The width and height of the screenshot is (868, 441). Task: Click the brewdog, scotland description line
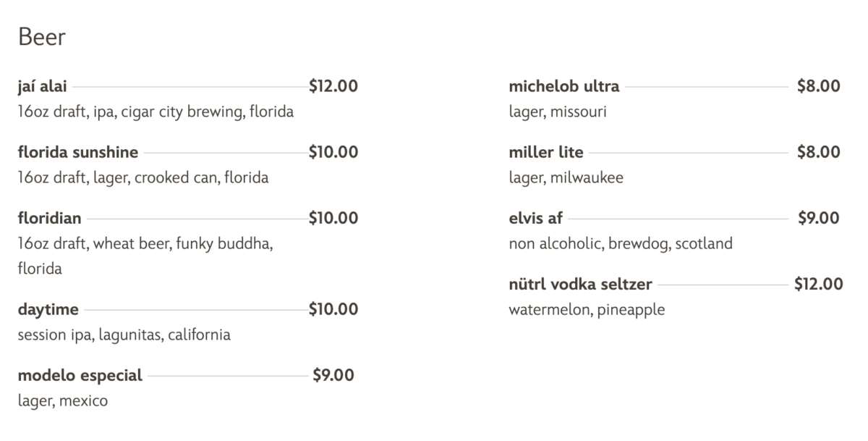point(620,244)
